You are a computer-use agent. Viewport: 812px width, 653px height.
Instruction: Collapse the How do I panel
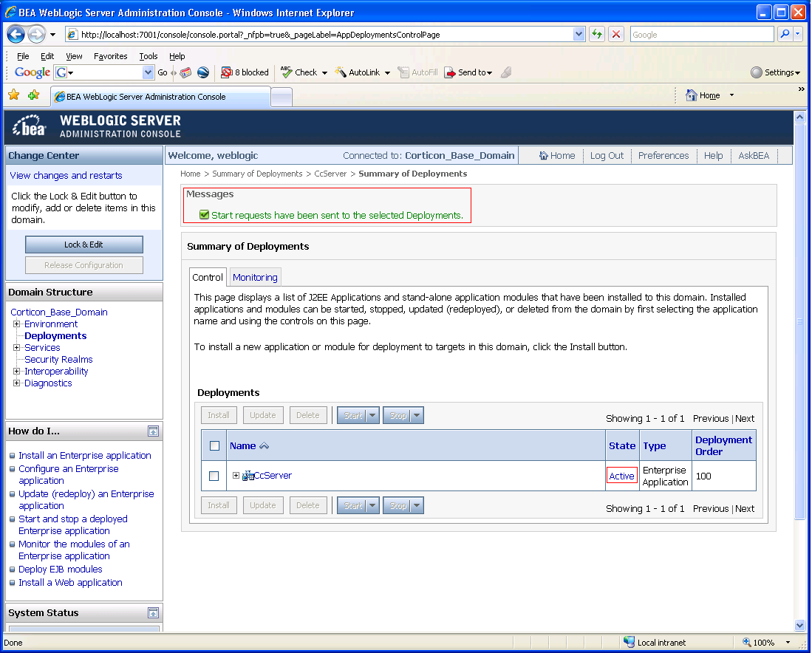153,431
